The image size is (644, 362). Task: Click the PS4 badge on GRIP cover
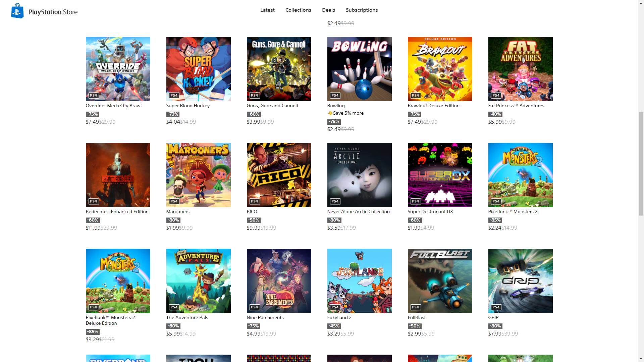click(x=496, y=307)
